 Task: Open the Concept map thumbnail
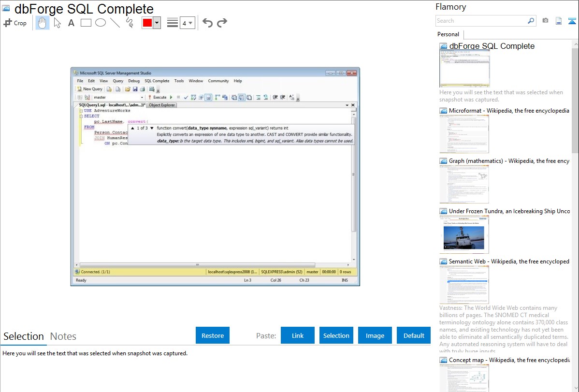[464, 378]
